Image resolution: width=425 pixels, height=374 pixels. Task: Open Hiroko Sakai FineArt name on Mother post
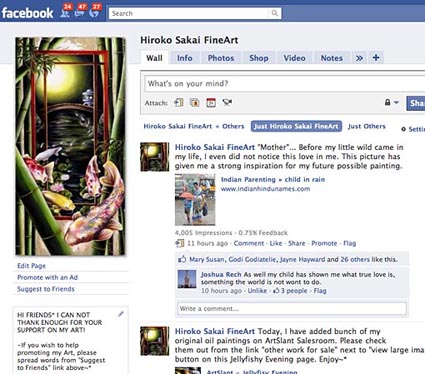tap(215, 147)
